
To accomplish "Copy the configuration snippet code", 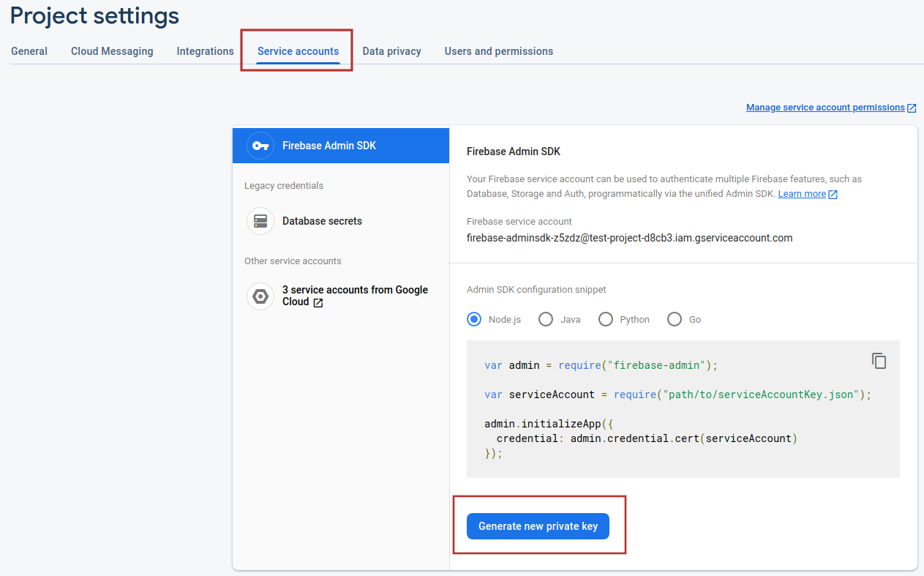I will tap(879, 361).
